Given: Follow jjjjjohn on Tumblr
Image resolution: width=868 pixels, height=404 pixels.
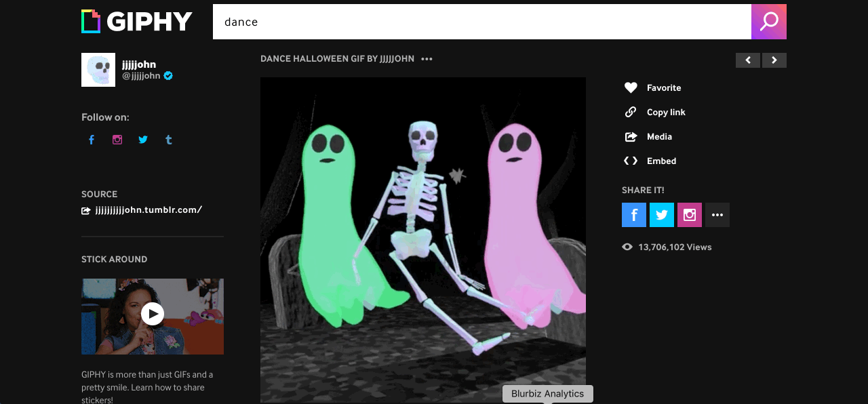Looking at the screenshot, I should 169,140.
